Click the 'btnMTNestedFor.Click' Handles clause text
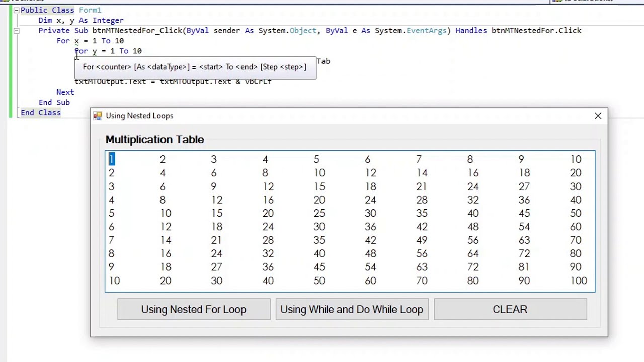The height and width of the screenshot is (362, 644). tap(536, 31)
